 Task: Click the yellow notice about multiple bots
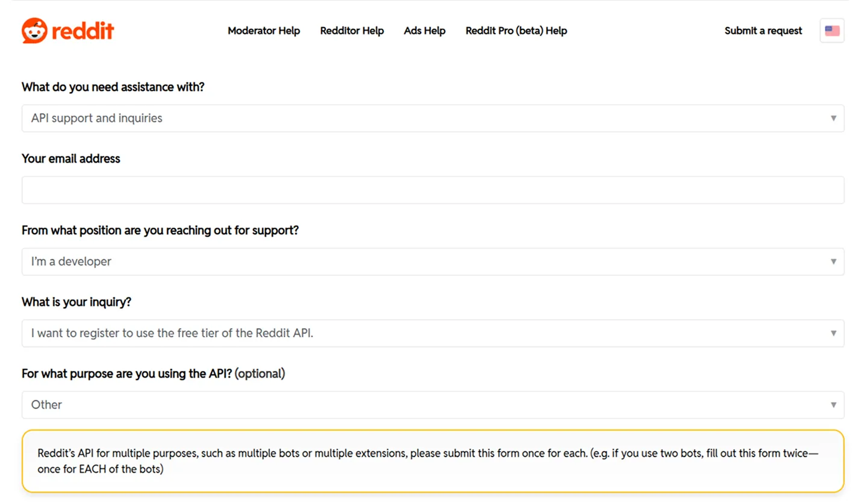point(433,461)
